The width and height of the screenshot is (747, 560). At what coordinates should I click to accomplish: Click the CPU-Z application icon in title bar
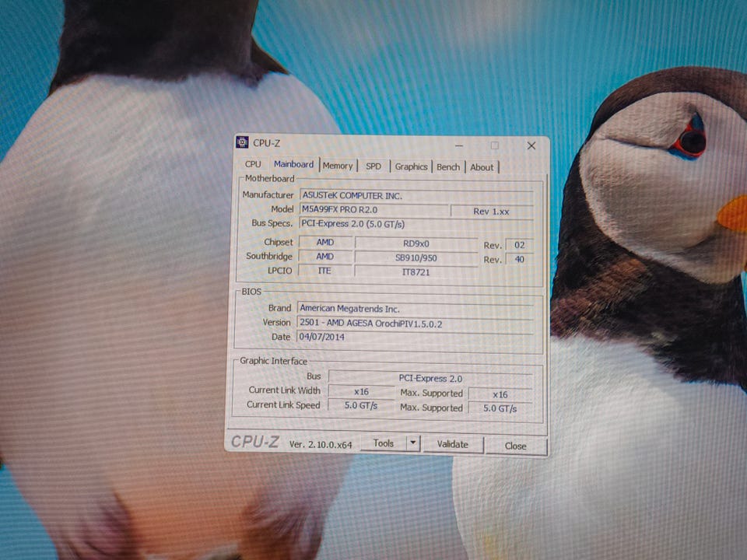pos(243,142)
